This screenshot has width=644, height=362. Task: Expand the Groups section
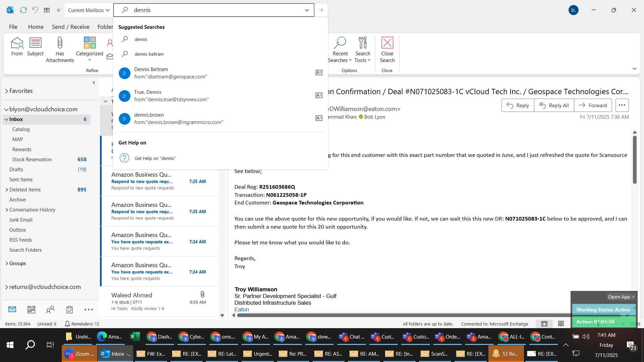tap(6, 263)
